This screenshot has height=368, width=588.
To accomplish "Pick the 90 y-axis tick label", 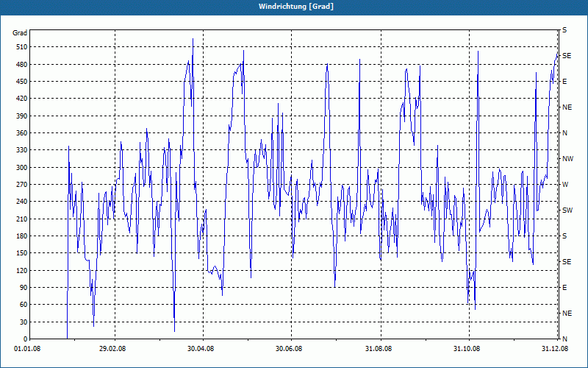I will tap(22, 288).
